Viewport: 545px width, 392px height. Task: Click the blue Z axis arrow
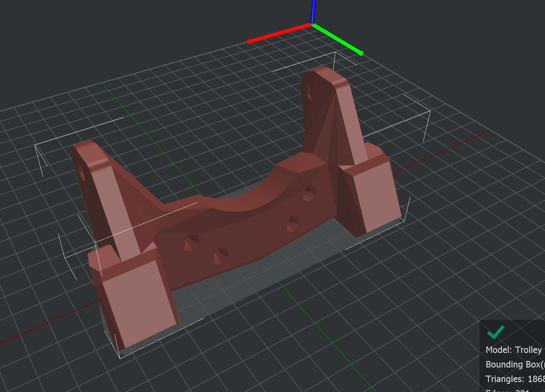tap(313, 12)
